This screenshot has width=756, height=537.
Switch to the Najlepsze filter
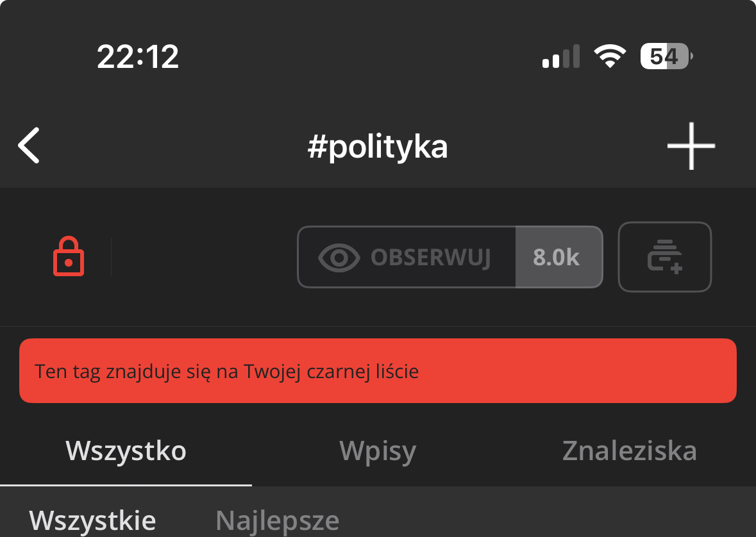(x=277, y=520)
